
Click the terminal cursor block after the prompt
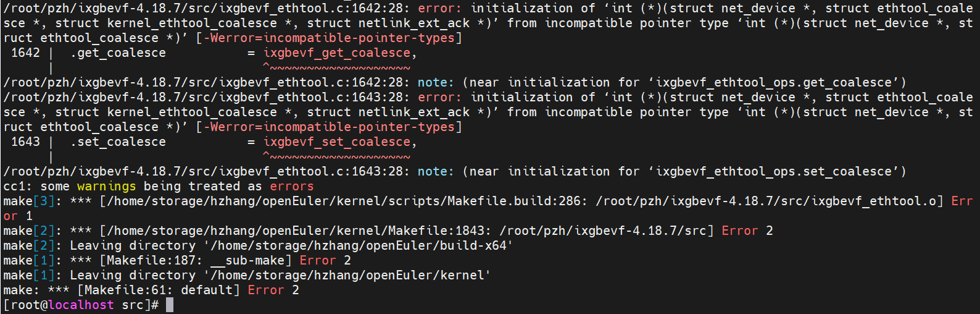(170, 305)
